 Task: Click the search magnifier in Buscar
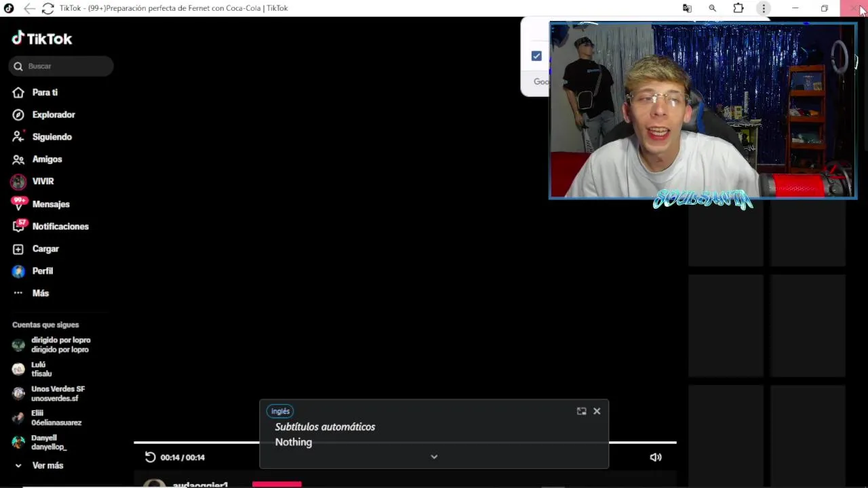pyautogui.click(x=18, y=66)
